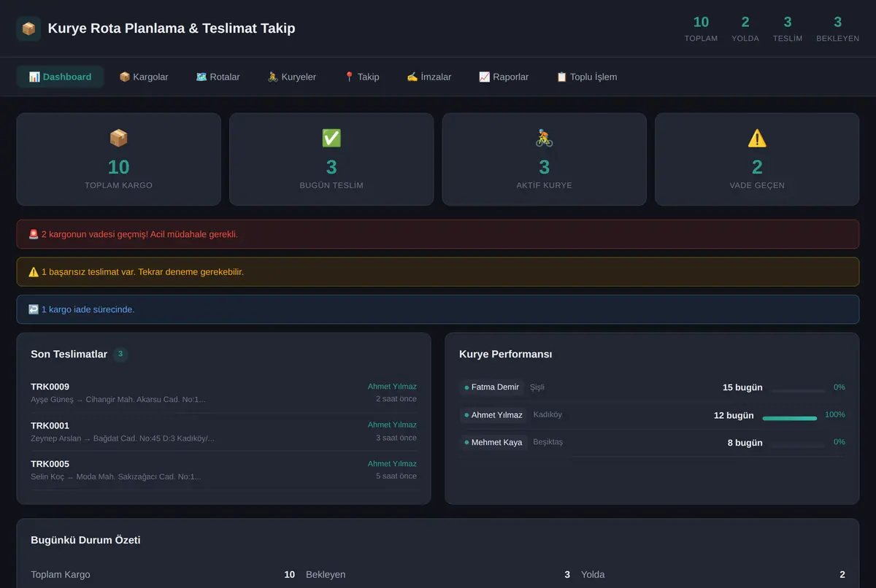Open delivery TRK0005 entry

(x=223, y=470)
